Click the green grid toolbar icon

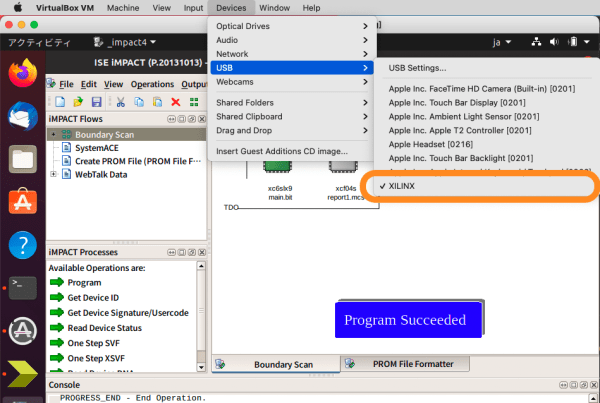194,102
